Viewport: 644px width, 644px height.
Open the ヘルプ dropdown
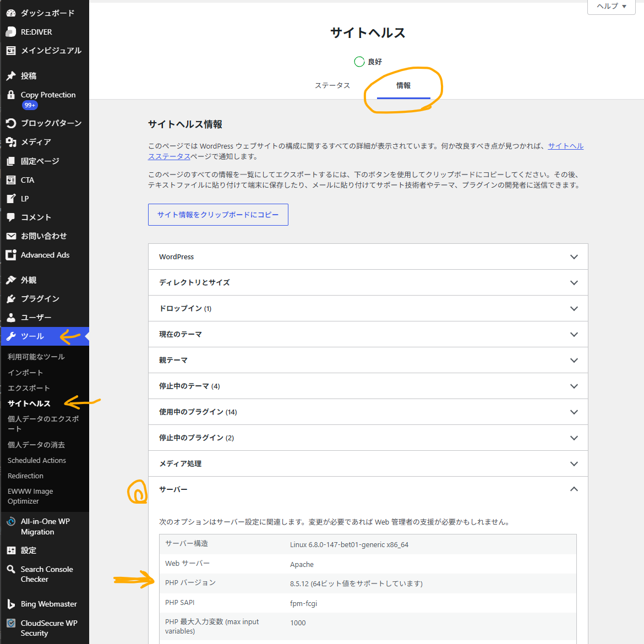(x=612, y=7)
